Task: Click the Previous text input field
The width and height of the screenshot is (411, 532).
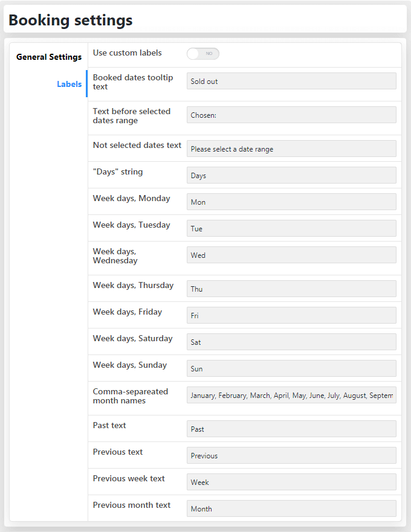Action: pyautogui.click(x=291, y=455)
